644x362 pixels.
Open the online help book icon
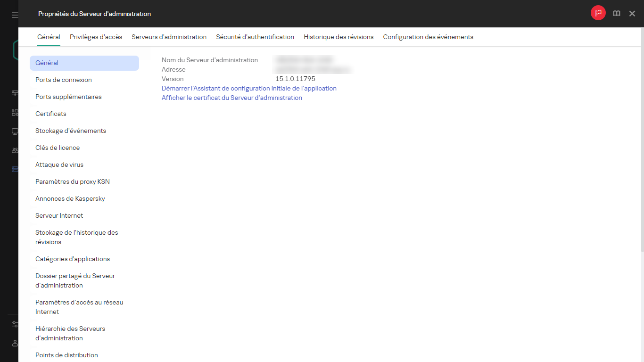616,13
